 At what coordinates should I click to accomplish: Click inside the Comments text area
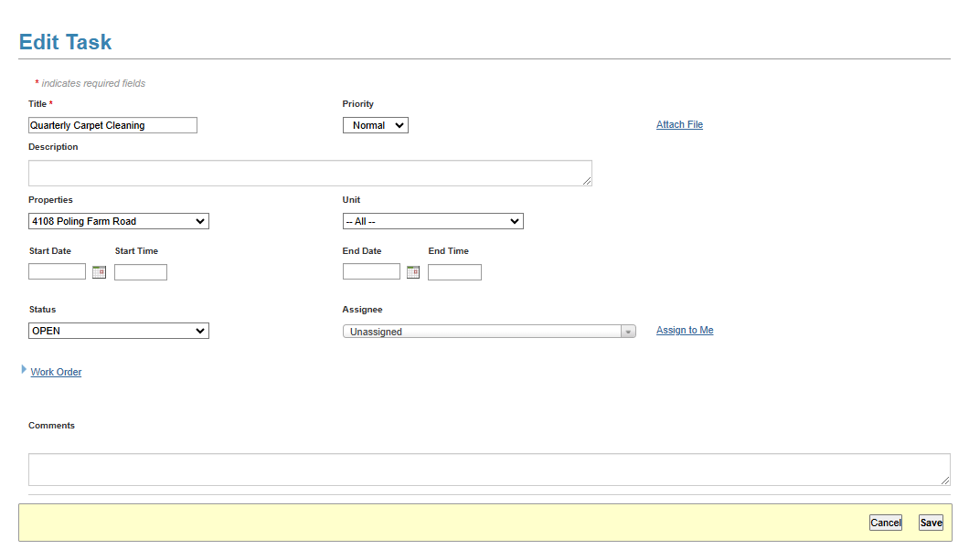(489, 470)
